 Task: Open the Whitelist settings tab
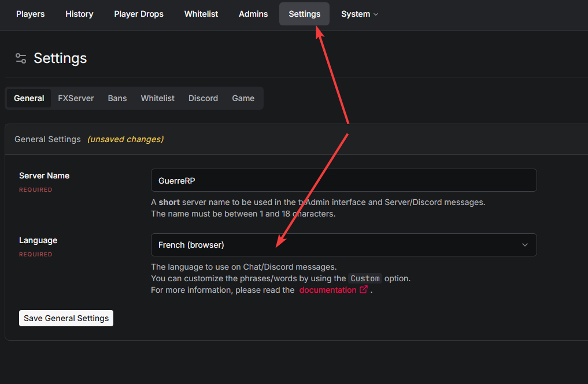[157, 98]
